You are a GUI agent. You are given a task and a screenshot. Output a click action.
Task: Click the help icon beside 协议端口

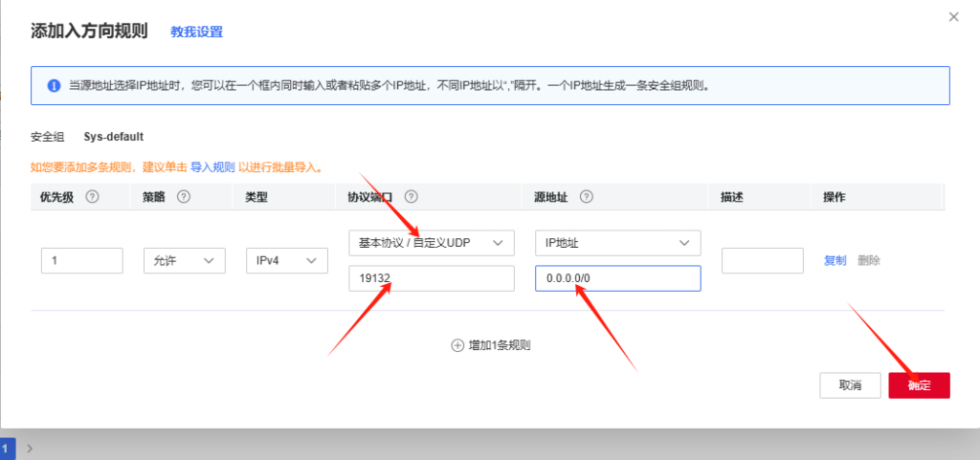[412, 196]
